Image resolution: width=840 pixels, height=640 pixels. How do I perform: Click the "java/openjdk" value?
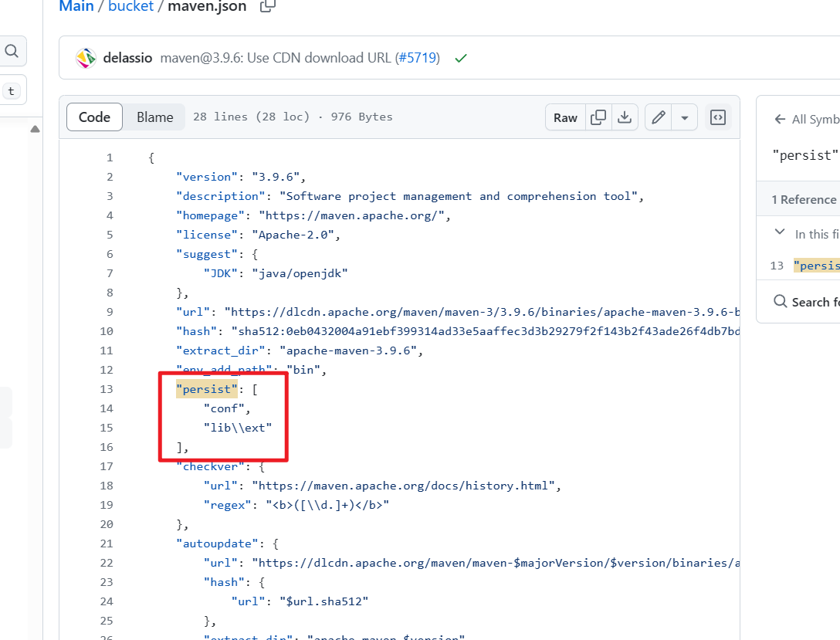click(x=300, y=273)
